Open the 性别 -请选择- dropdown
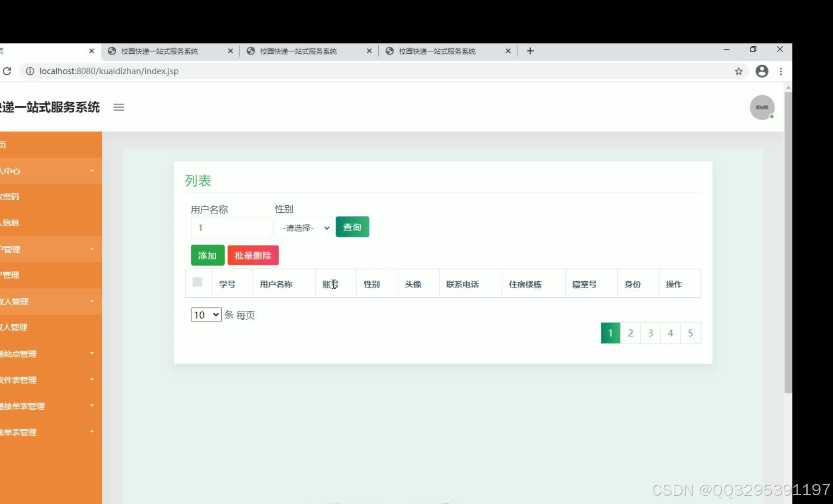 (x=304, y=228)
